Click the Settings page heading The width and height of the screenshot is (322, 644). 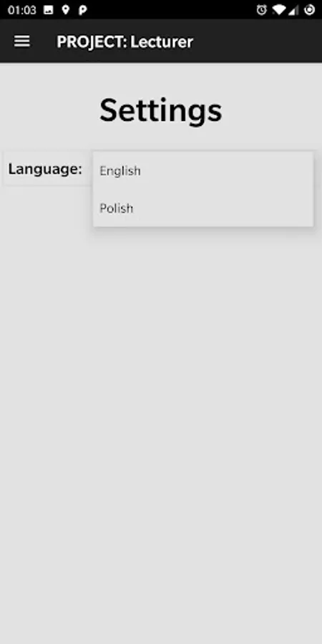(160, 110)
